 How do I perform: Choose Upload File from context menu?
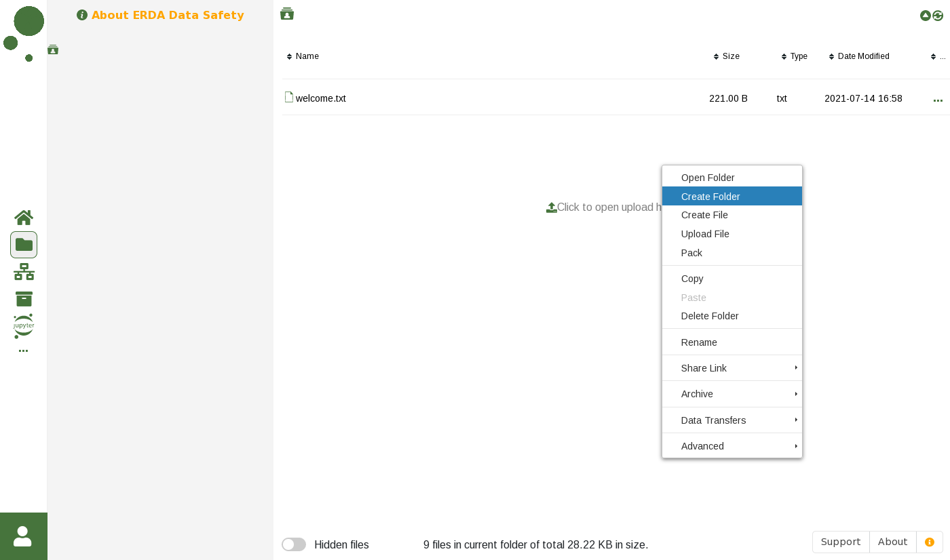[x=705, y=234]
